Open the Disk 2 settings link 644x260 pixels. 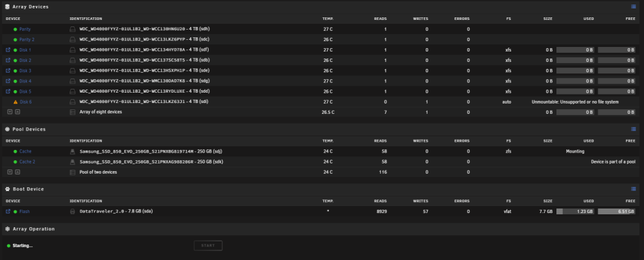pyautogui.click(x=25, y=60)
